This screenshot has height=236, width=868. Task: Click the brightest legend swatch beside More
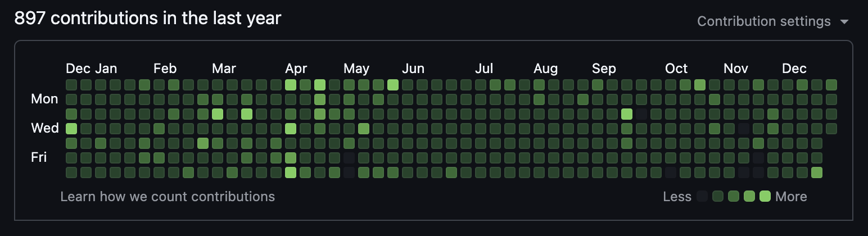[x=765, y=196]
